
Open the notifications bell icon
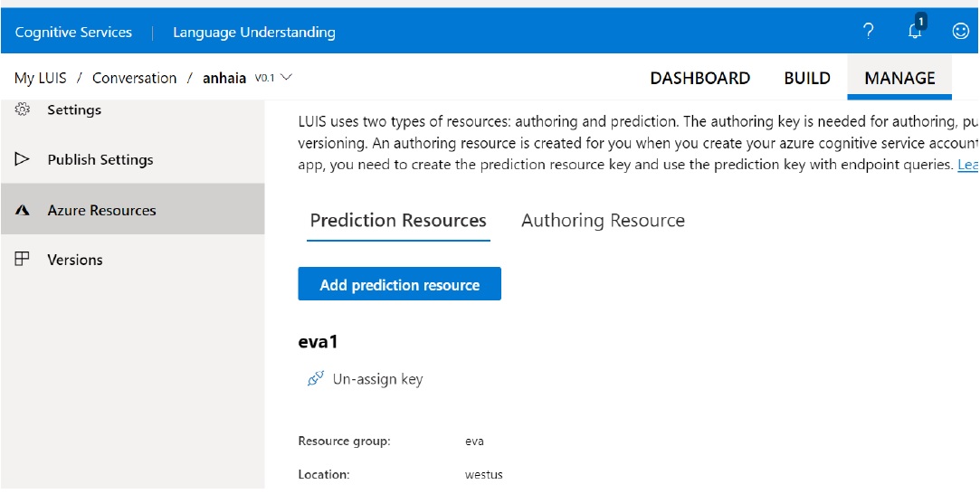pos(915,31)
